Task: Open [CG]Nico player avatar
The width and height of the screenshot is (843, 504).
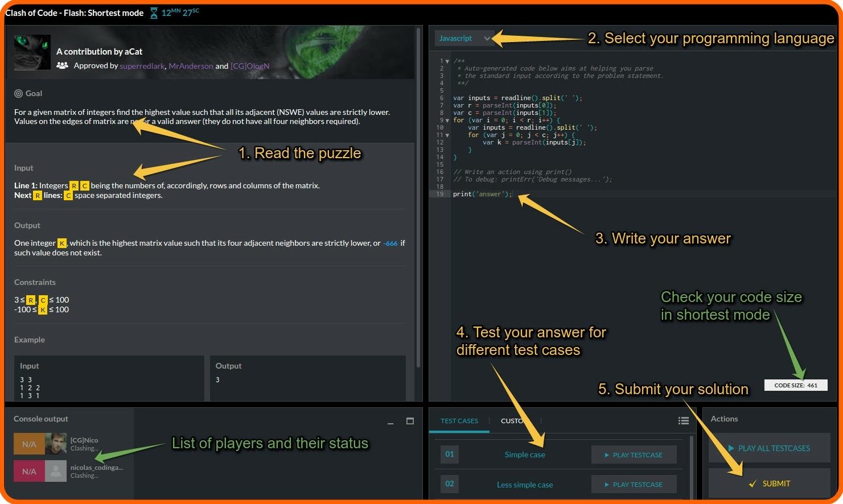Action: 56,444
